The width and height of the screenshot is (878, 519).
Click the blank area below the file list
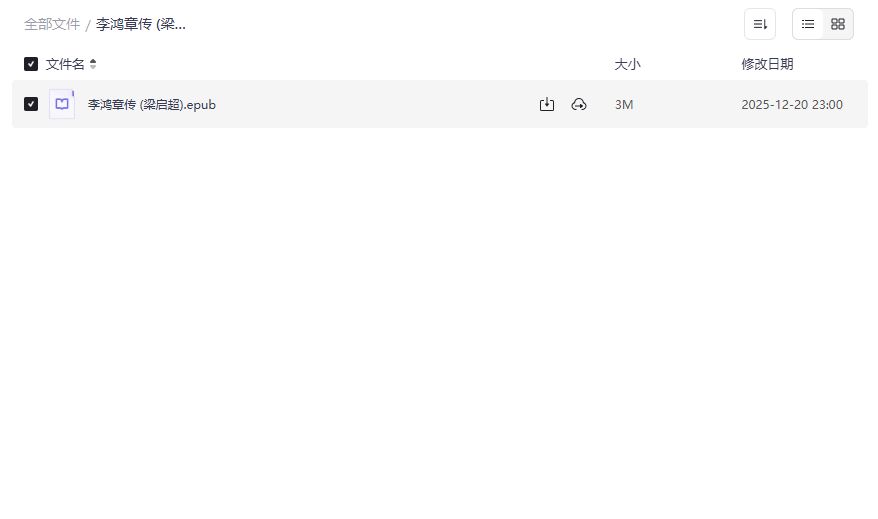pos(440,320)
